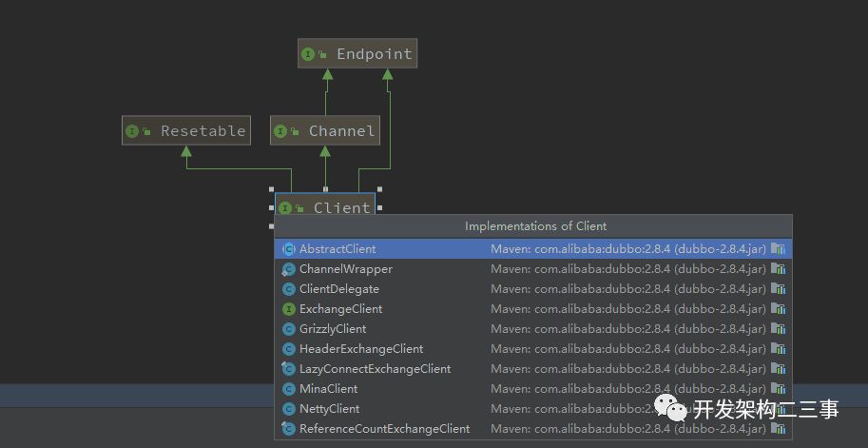Image resolution: width=868 pixels, height=448 pixels.
Task: Select the Channel interface node
Action: click(x=341, y=131)
